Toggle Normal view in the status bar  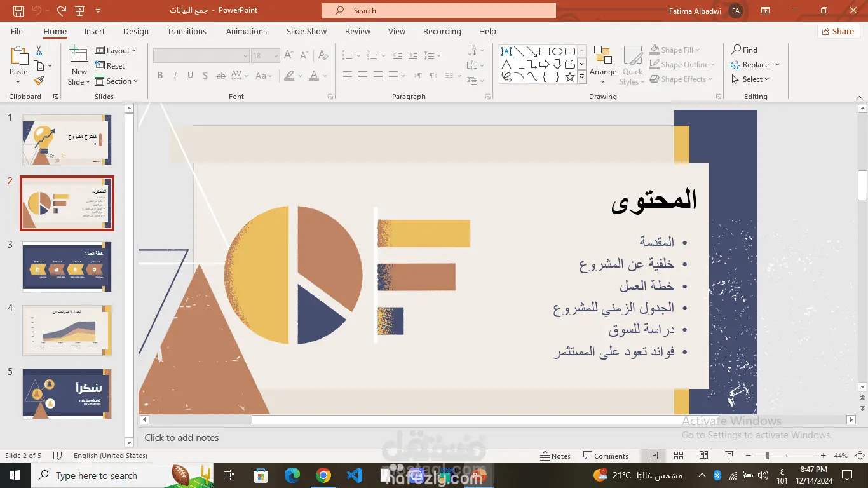pos(653,456)
